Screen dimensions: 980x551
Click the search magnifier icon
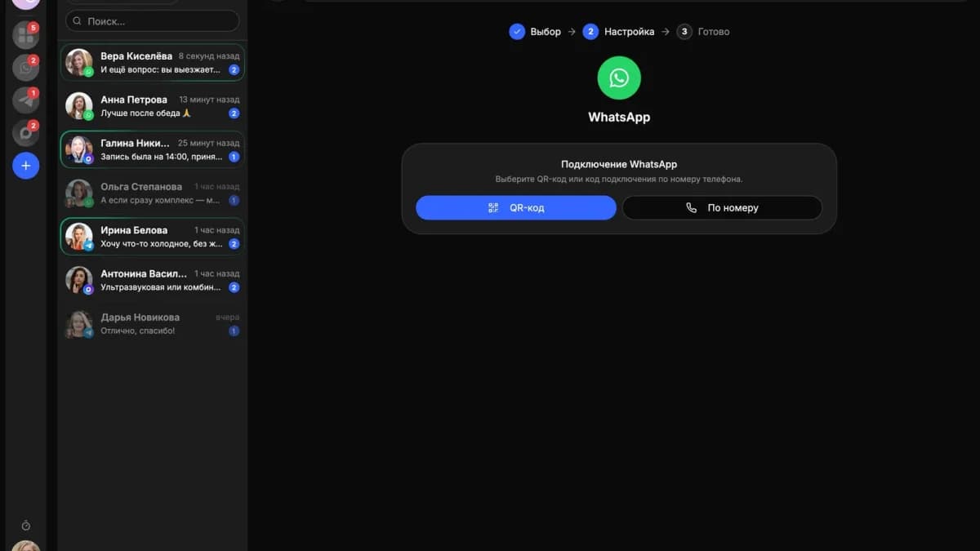click(77, 21)
